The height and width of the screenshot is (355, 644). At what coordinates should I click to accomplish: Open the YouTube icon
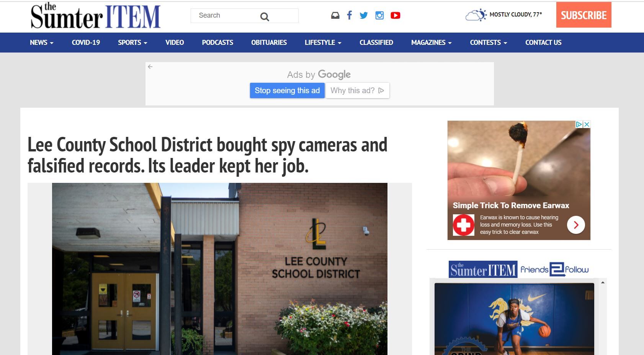[396, 15]
